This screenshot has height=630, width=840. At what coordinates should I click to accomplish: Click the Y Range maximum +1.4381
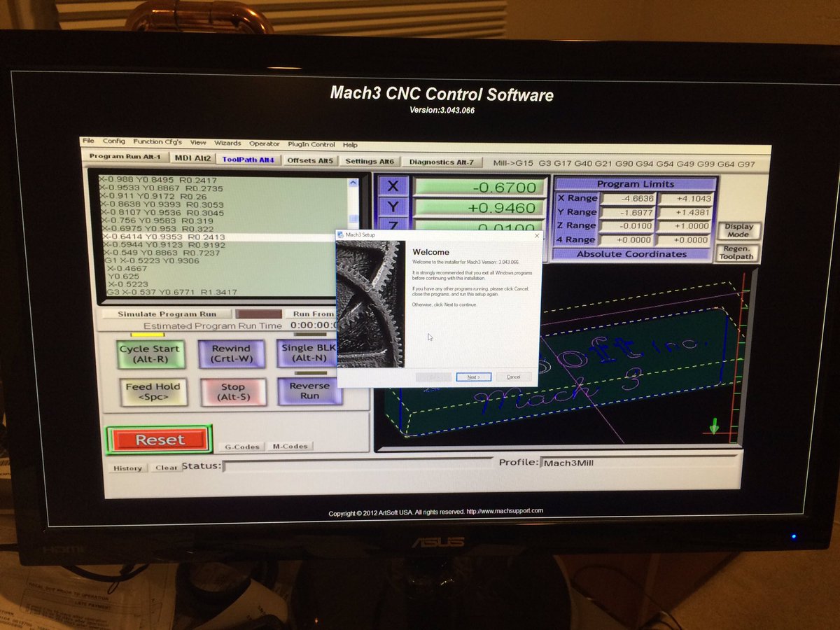685,213
